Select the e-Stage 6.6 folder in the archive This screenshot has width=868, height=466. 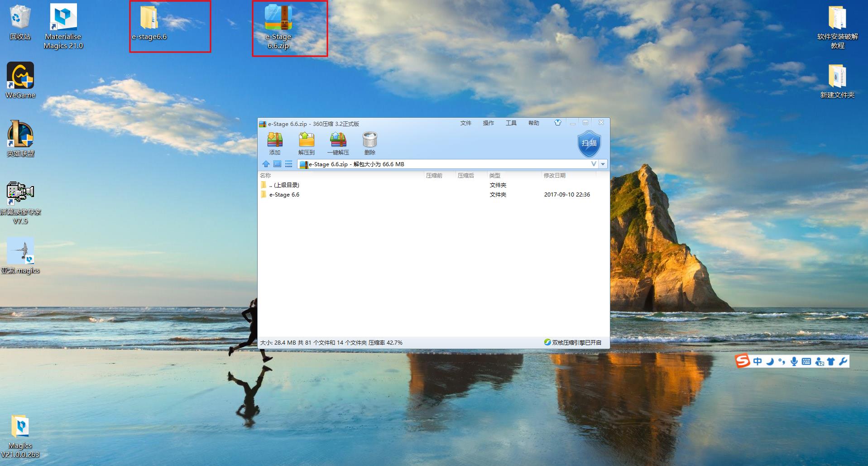284,195
